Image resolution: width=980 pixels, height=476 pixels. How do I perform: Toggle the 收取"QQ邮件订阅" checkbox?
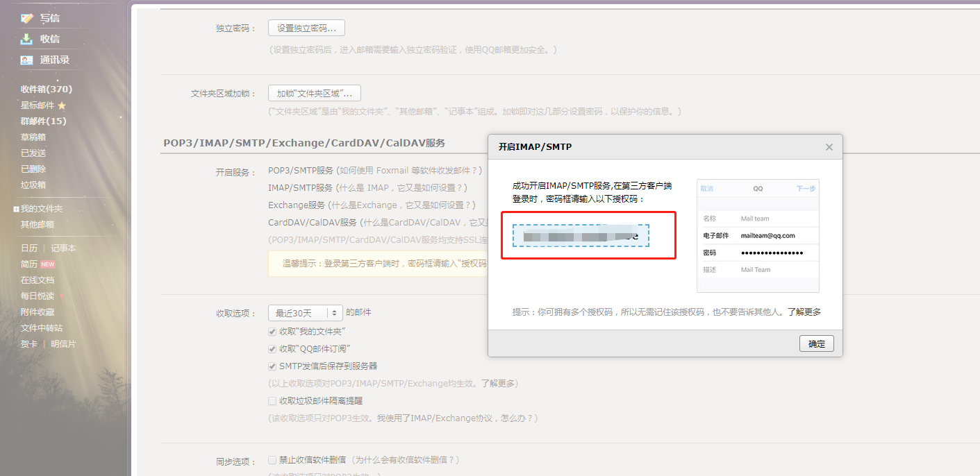click(272, 349)
